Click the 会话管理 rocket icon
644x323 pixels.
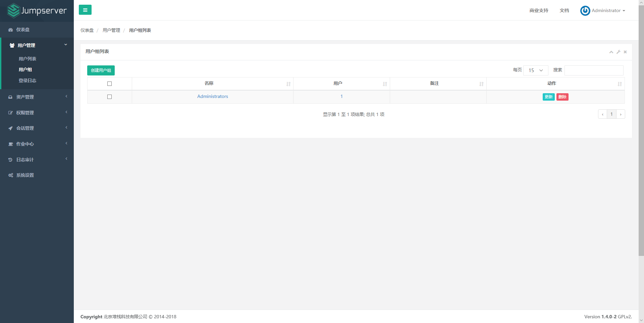10,128
